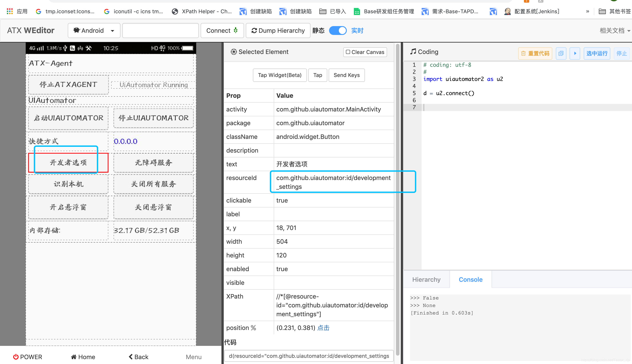Image resolution: width=632 pixels, height=364 pixels.
Task: Check the Clear Canvas checkbox
Action: [x=348, y=52]
